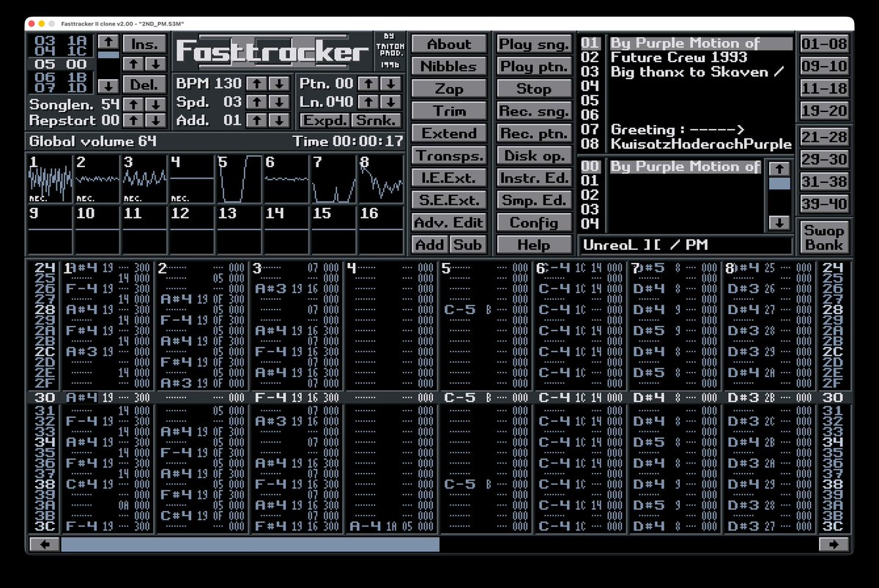Decrement pattern number Ptn. down arrow
The height and width of the screenshot is (588, 879).
click(x=391, y=83)
